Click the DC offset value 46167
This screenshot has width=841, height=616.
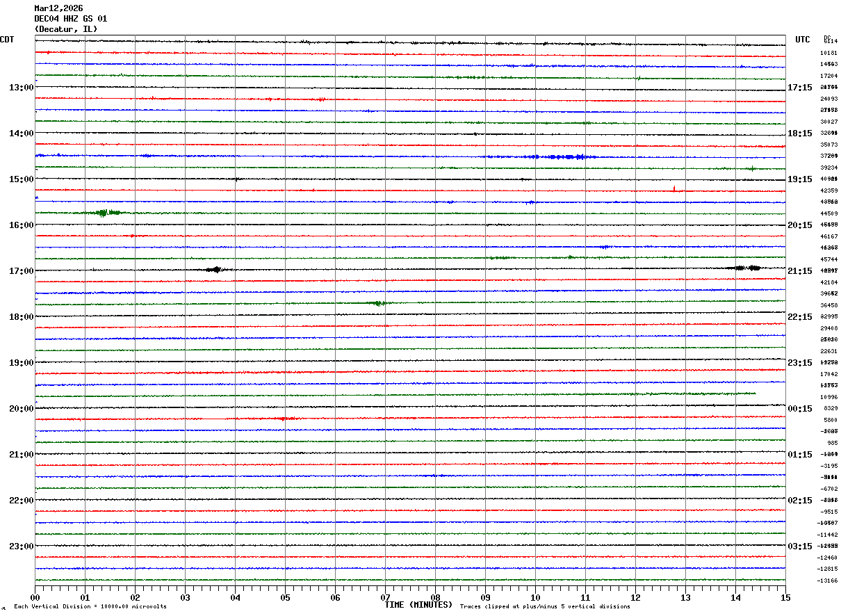point(828,236)
